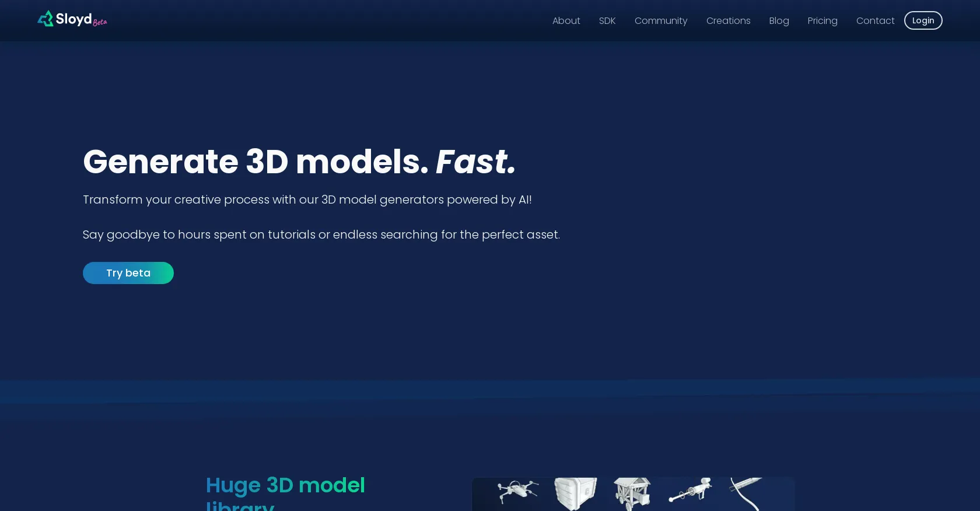Click the bow and arrow model
The height and width of the screenshot is (511, 980).
click(747, 492)
